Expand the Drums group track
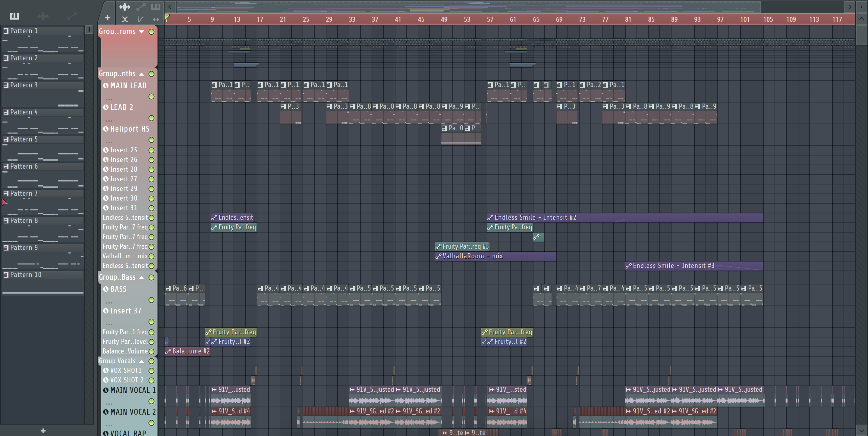 click(x=142, y=32)
